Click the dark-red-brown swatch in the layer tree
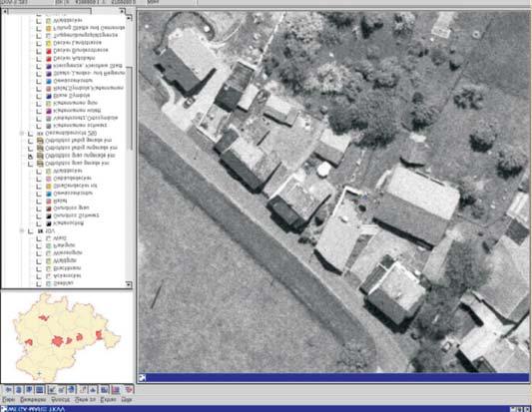The width and height of the screenshot is (532, 412). [x=49, y=208]
